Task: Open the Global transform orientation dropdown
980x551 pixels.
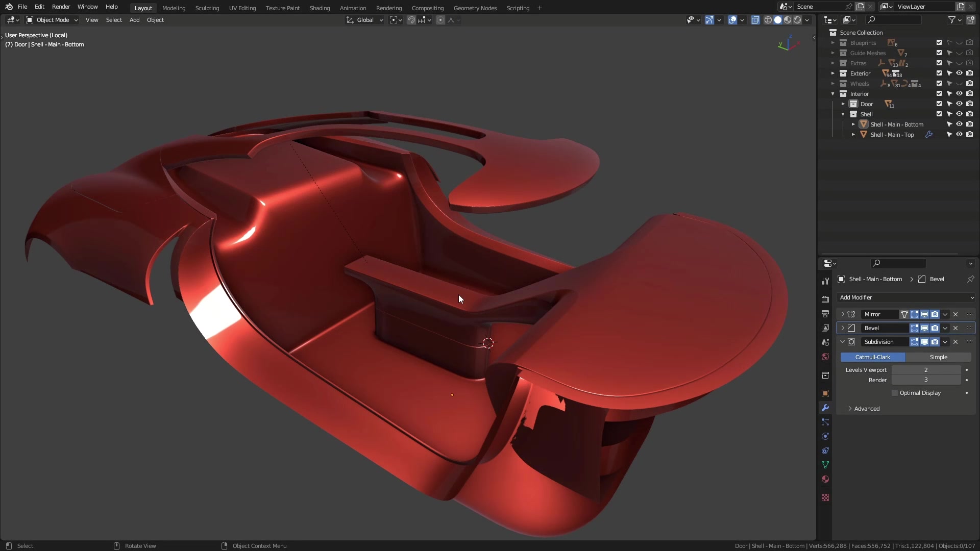Action: point(365,20)
